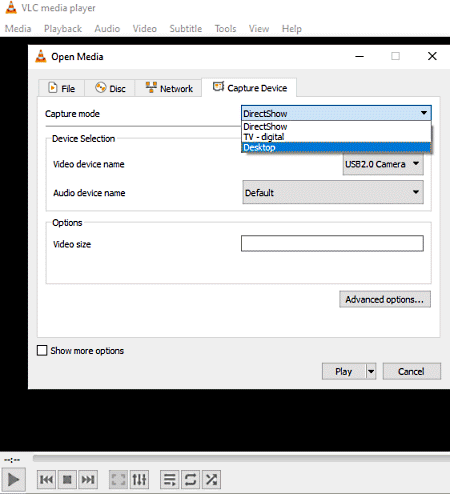Close the Open Media dialog
The width and height of the screenshot is (450, 494).
point(432,56)
